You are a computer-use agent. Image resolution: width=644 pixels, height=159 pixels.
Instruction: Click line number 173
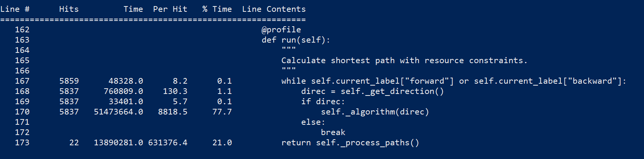(22, 143)
